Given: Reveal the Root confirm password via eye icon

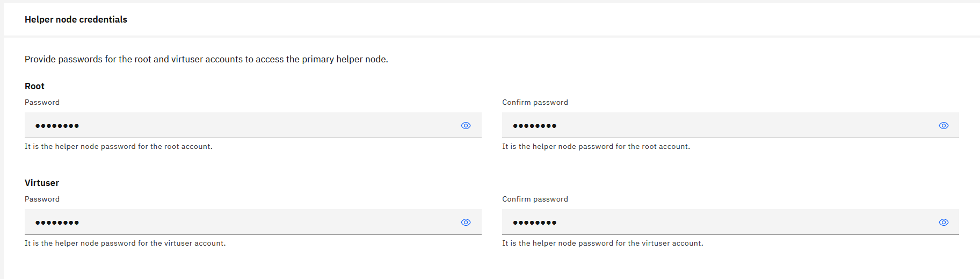Looking at the screenshot, I should tap(943, 126).
